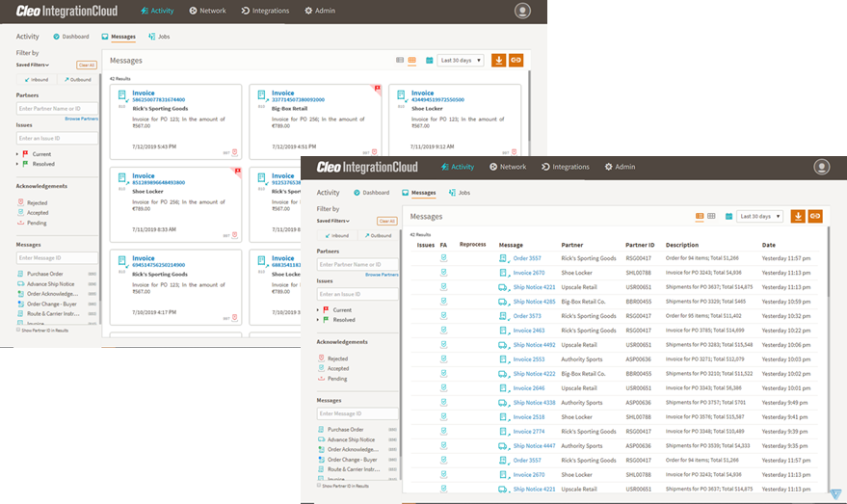Click the vertical scrollbar in the front window message list
Viewport: 847px width, 504px height.
pyautogui.click(x=828, y=261)
